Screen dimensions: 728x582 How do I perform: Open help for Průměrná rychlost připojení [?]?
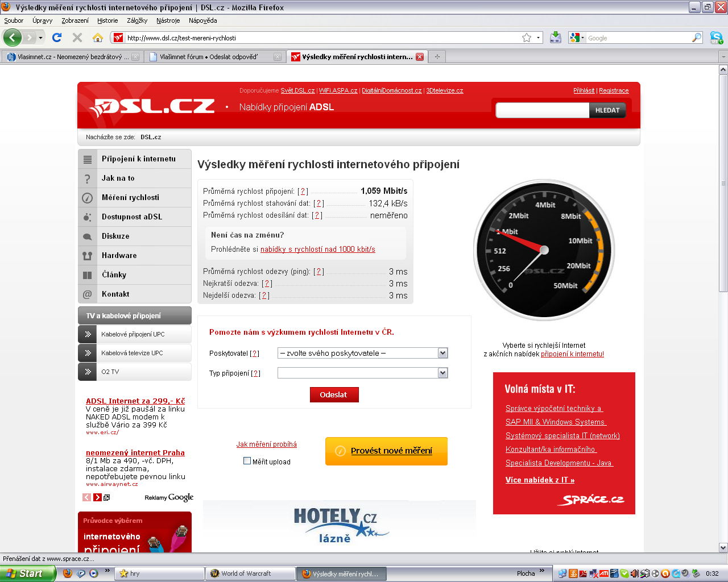pyautogui.click(x=303, y=192)
